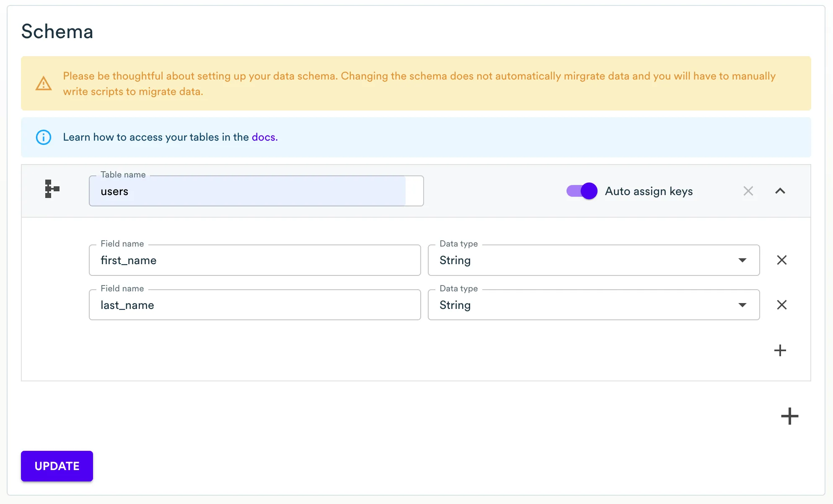Image resolution: width=833 pixels, height=504 pixels.
Task: Click dropdown arrow on first_name data type
Action: (742, 260)
